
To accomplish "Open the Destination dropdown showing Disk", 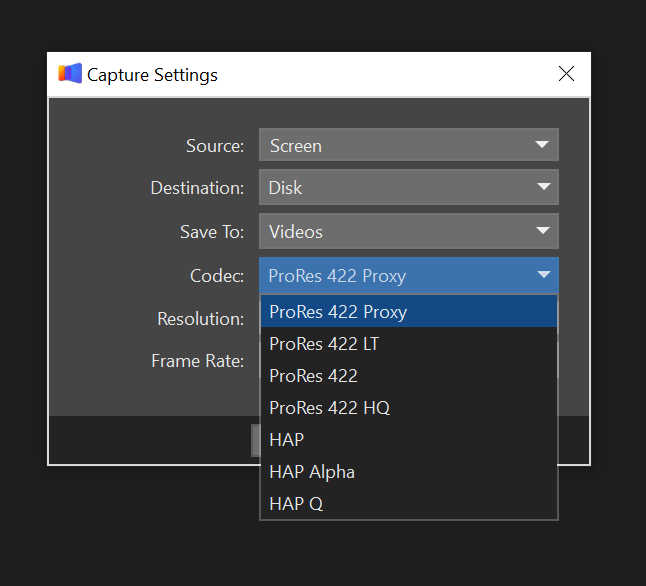I will pos(409,187).
